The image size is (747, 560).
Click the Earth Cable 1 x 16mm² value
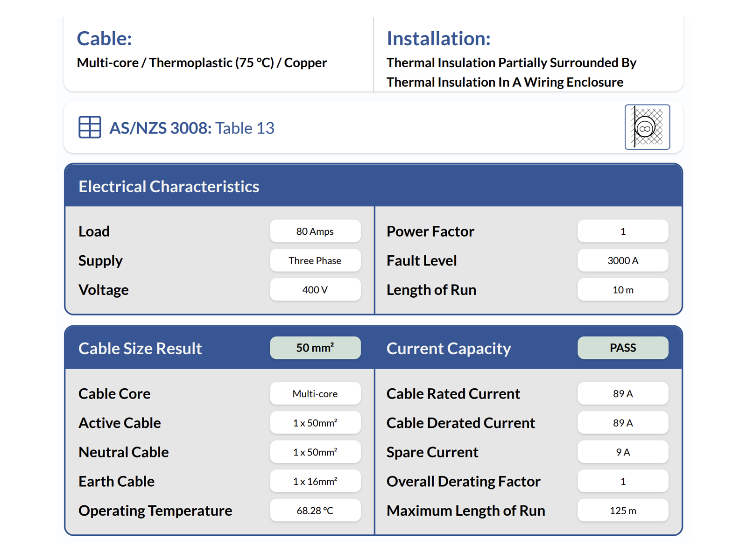(x=315, y=481)
